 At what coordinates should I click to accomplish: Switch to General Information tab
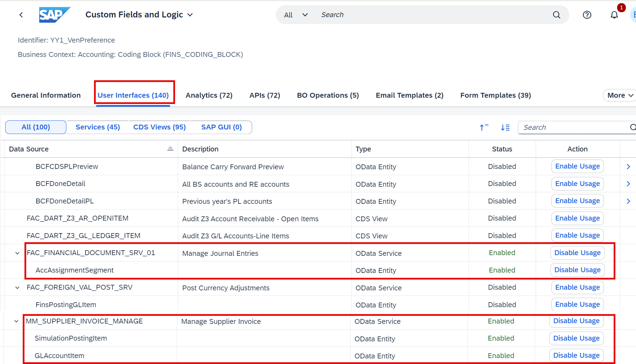[46, 95]
